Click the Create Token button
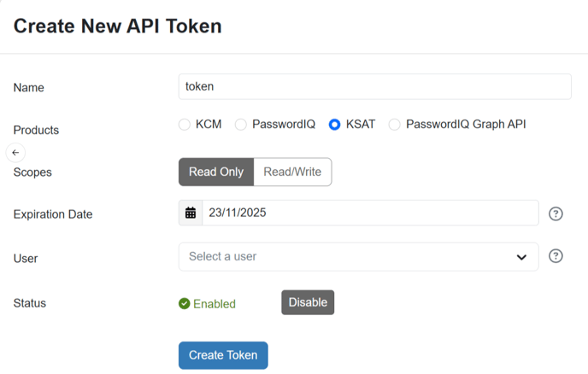The width and height of the screenshot is (588, 374). pos(223,355)
